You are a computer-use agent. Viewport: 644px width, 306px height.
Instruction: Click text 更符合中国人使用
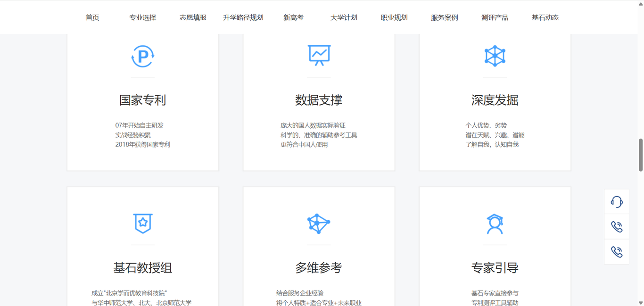pos(304,144)
